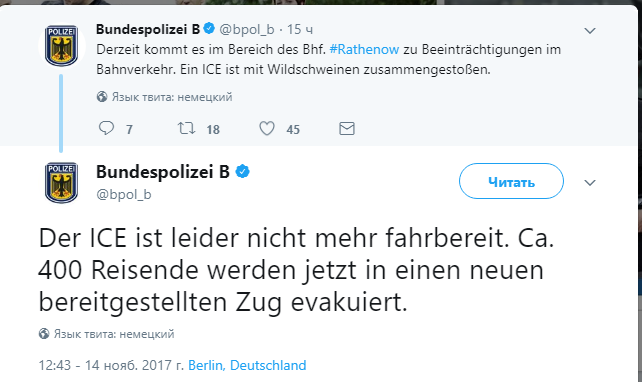Open Berlin, Deutschland location link
Screen dimensions: 642x382
click(247, 365)
